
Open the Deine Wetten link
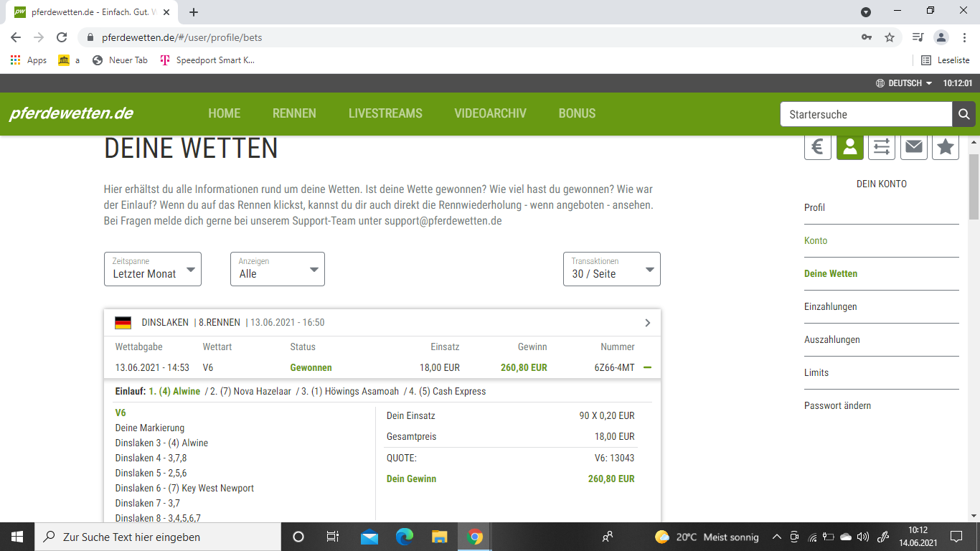coord(831,273)
